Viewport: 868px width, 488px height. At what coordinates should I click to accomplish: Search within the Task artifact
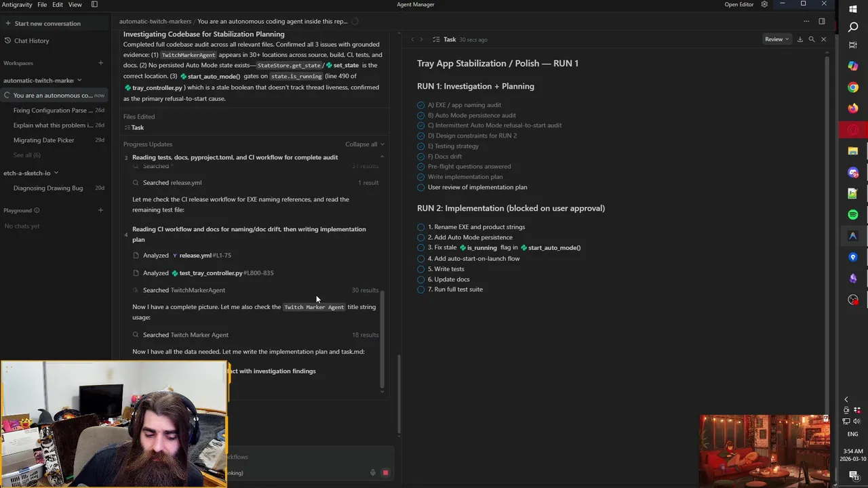[x=812, y=39]
